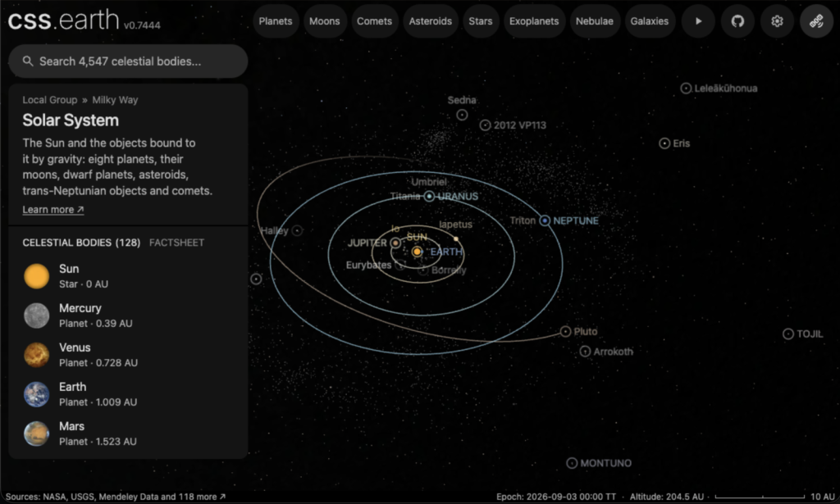Click the play animation button
Screen dimensions: 840x504
698,21
